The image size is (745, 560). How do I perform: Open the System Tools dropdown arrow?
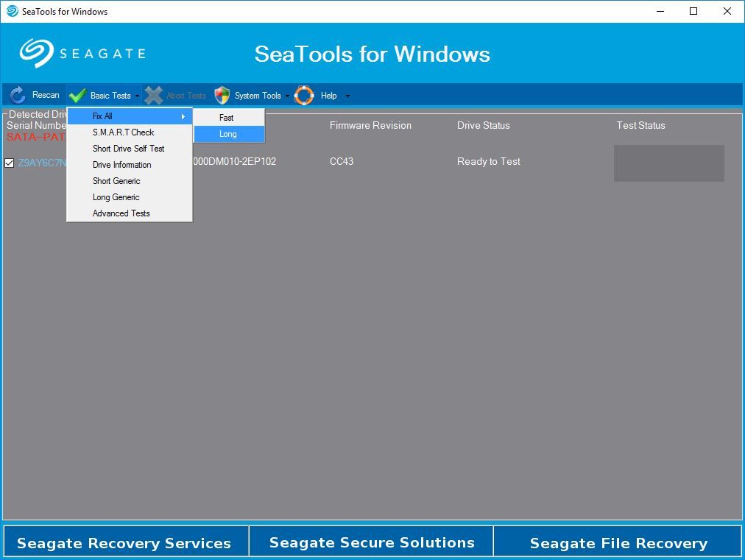click(x=287, y=96)
